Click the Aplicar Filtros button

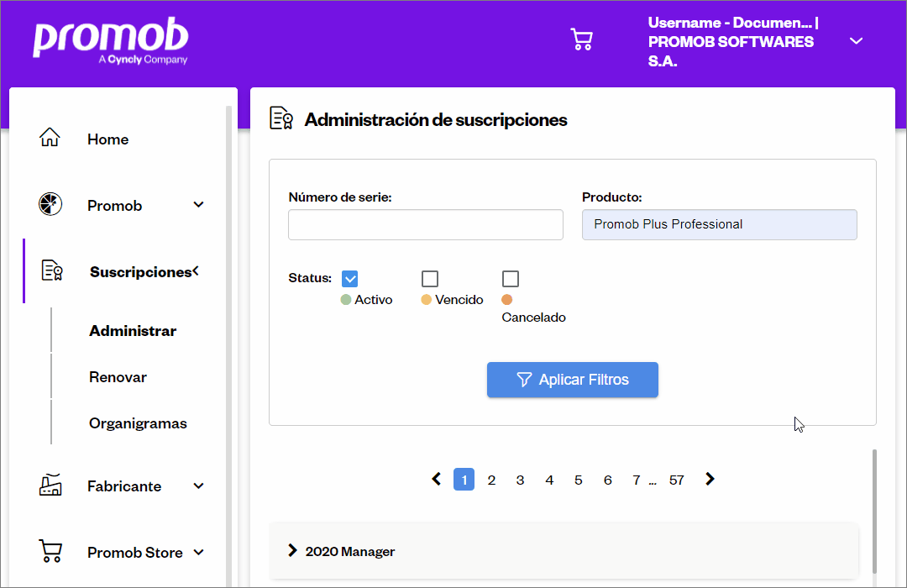point(573,380)
